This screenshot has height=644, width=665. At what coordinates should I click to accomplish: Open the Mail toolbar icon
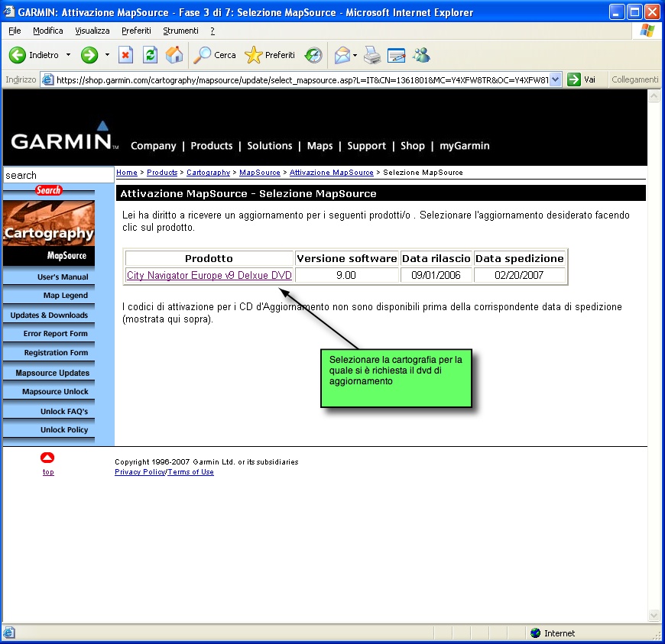click(342, 55)
